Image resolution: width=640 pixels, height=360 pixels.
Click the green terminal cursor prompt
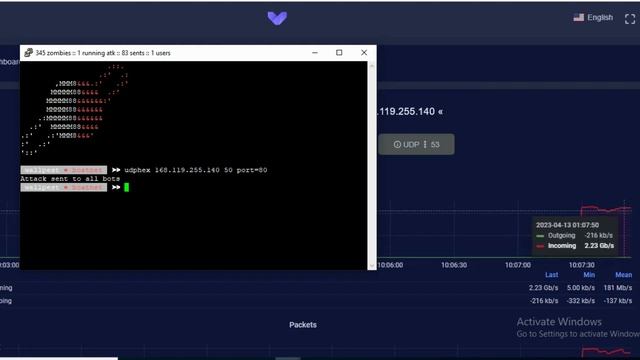127,187
